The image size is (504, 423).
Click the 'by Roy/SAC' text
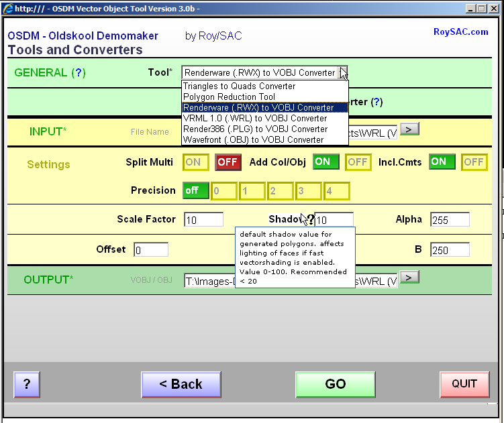(213, 36)
